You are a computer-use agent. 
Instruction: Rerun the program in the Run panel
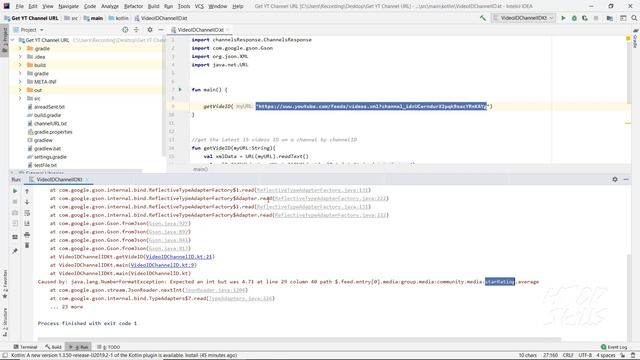pyautogui.click(x=15, y=191)
